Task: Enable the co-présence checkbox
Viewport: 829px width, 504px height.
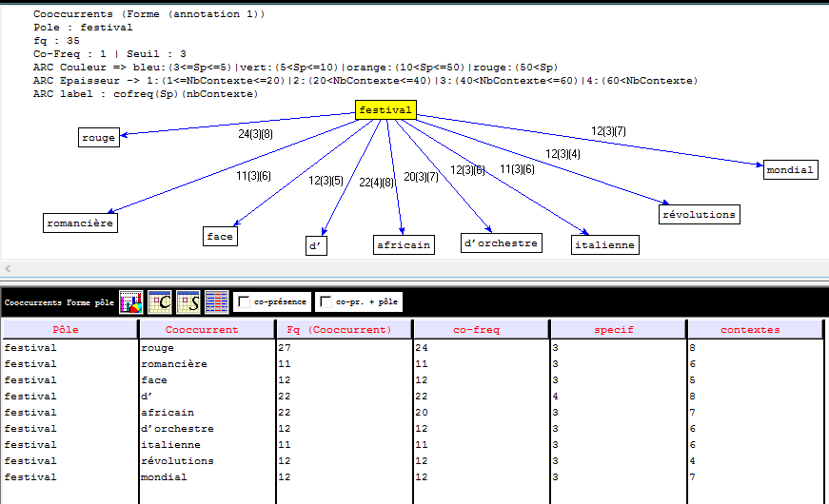Action: click(x=244, y=301)
